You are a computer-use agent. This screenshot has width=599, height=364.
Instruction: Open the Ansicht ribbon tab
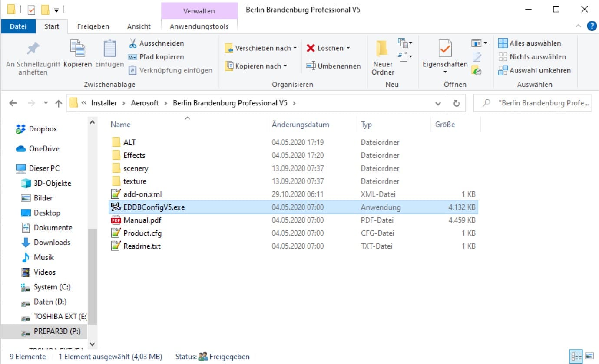point(139,26)
